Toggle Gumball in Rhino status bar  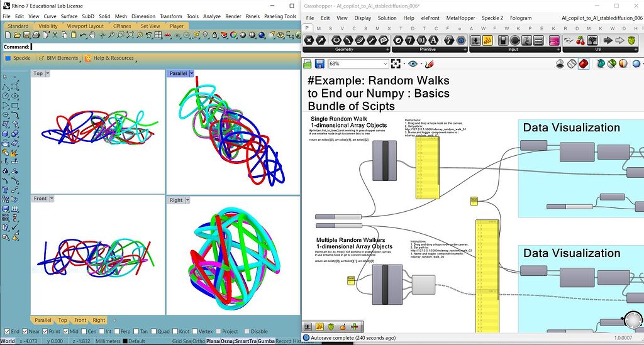pyautogui.click(x=266, y=341)
